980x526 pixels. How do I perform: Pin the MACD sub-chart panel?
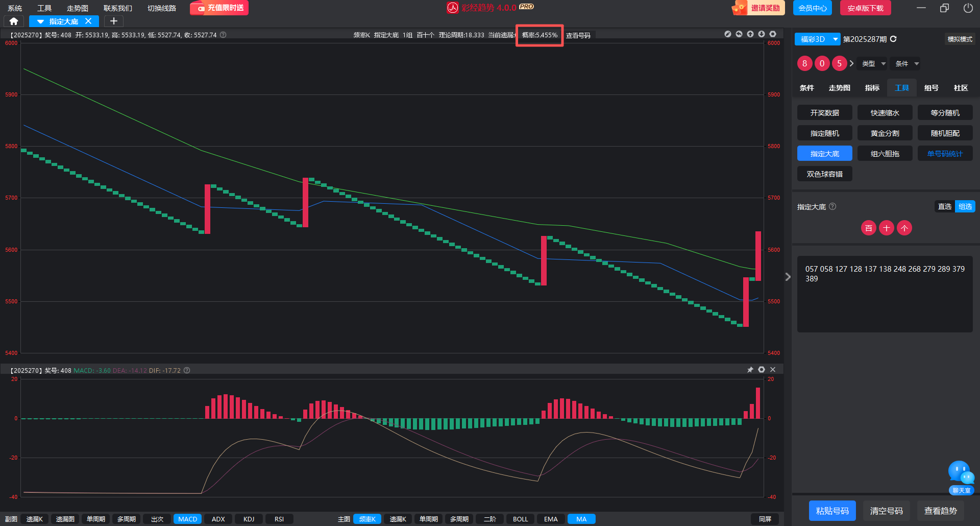click(750, 370)
